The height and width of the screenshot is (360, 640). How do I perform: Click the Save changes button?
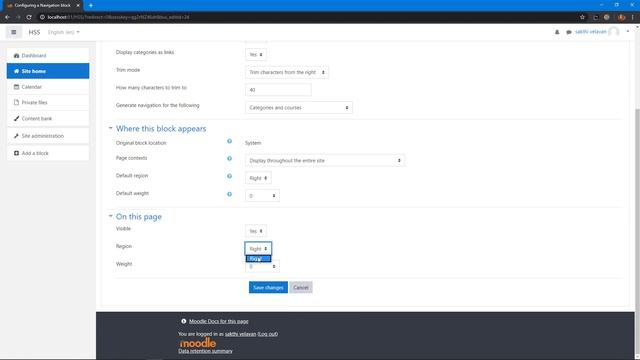pos(268,287)
